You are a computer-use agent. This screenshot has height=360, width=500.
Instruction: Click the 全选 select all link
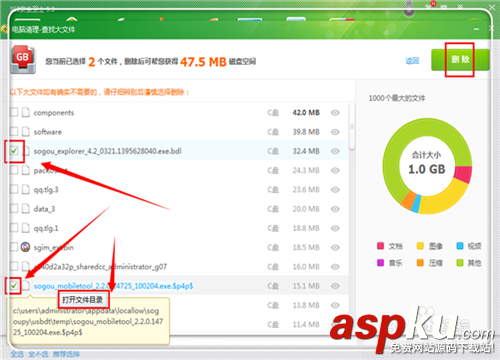click(x=17, y=354)
